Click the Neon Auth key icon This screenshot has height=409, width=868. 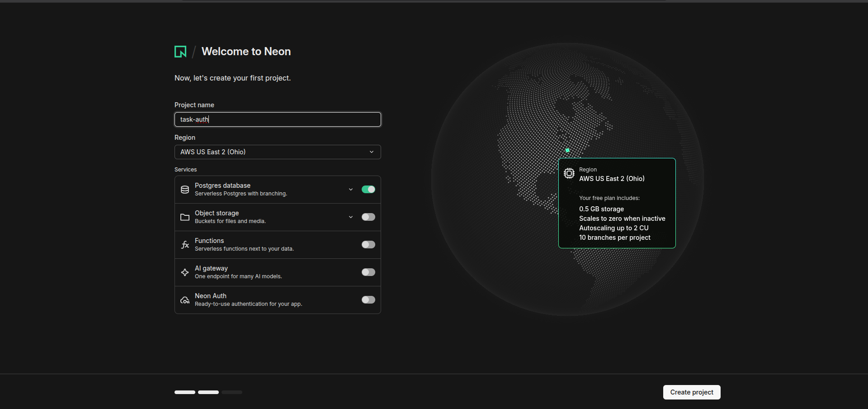tap(185, 300)
